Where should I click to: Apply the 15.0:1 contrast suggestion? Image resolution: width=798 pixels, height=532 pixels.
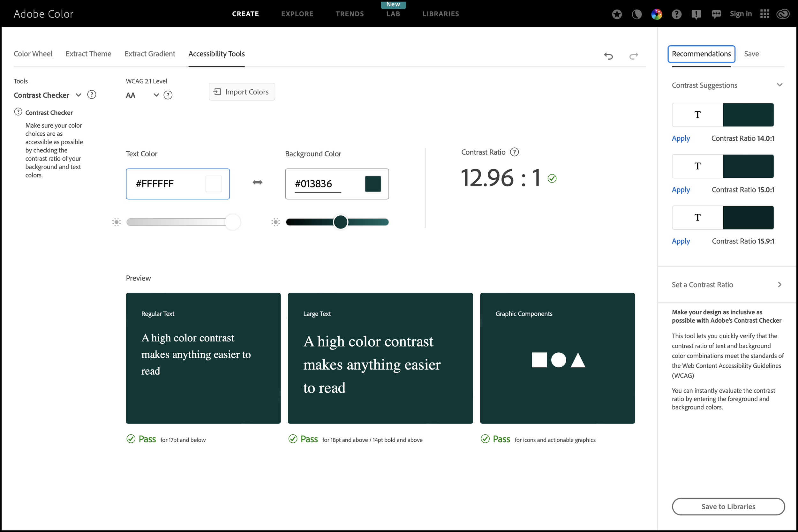[681, 190]
